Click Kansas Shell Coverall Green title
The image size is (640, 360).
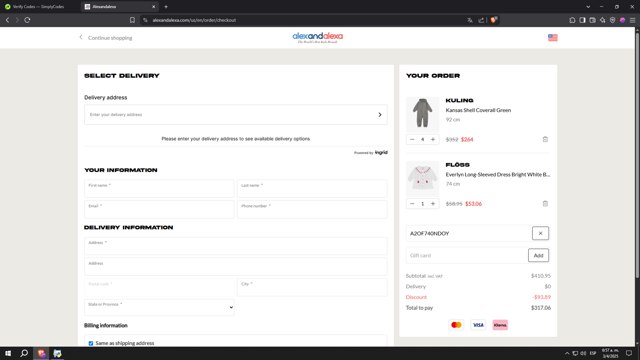click(478, 110)
